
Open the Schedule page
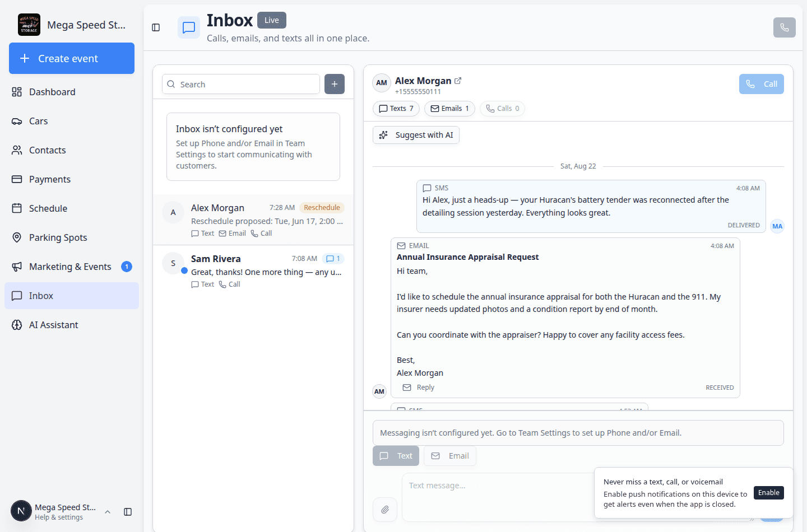[72, 208]
